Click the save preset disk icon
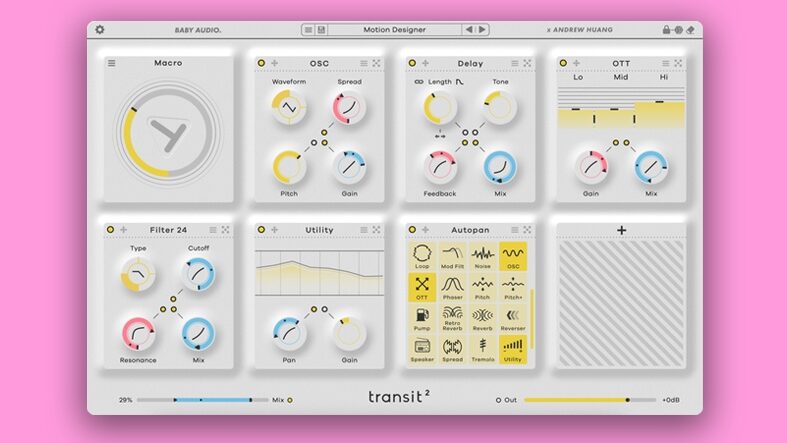Viewport: 787px width, 443px height. tap(321, 30)
